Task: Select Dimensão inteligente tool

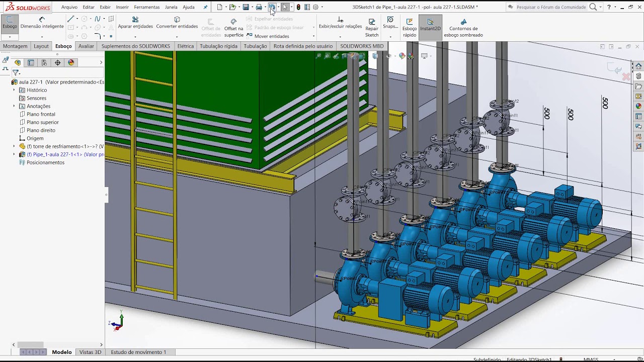Action: pos(42,23)
